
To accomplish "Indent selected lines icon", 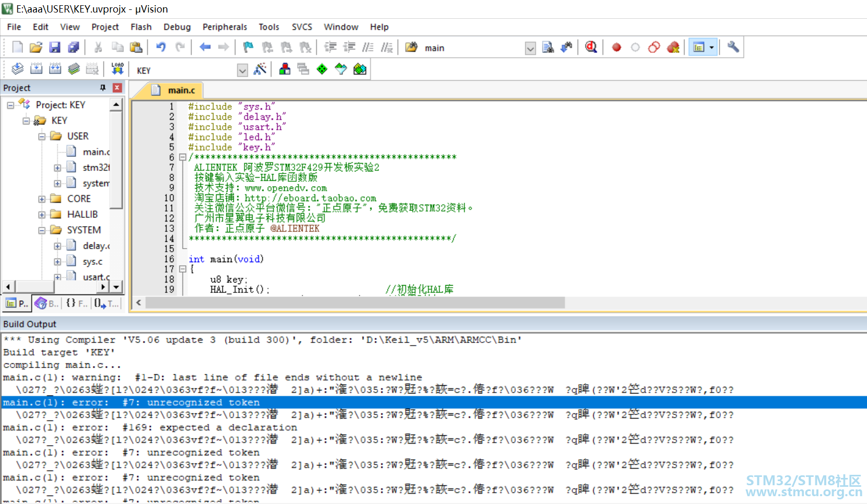I will pos(330,47).
